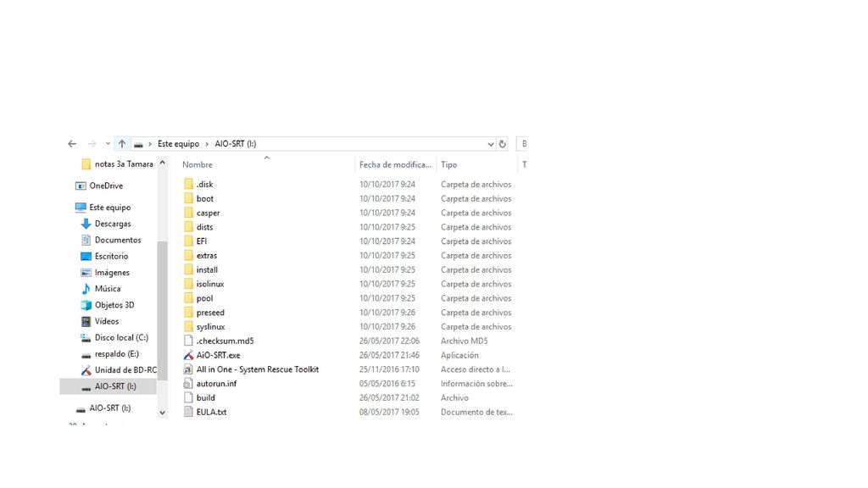Open Música in navigation pane
868x488 pixels.
[x=101, y=289]
